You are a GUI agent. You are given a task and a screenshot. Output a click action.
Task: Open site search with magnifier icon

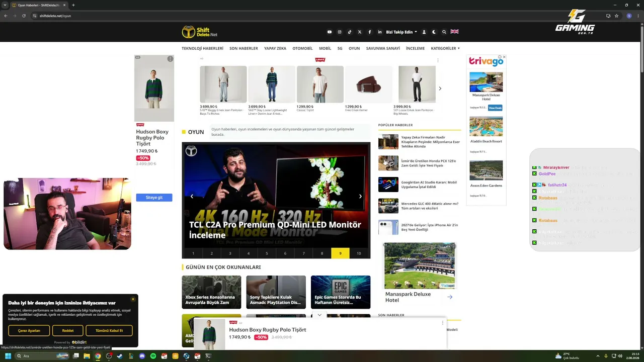click(444, 32)
